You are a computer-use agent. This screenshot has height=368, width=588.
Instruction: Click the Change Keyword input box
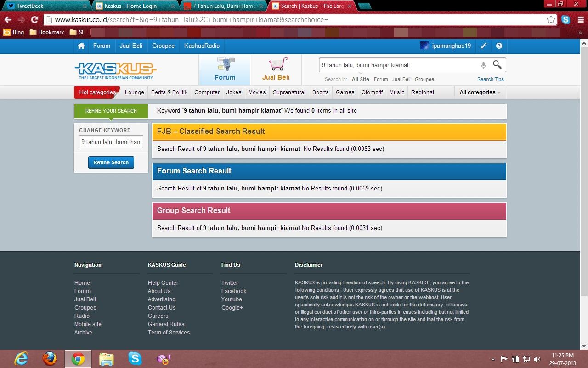click(111, 142)
